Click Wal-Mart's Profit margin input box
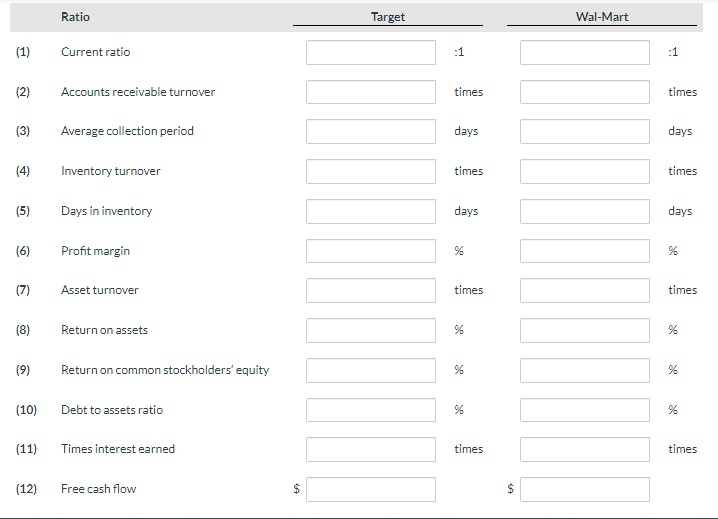Screen dimensions: 718x519 585,251
